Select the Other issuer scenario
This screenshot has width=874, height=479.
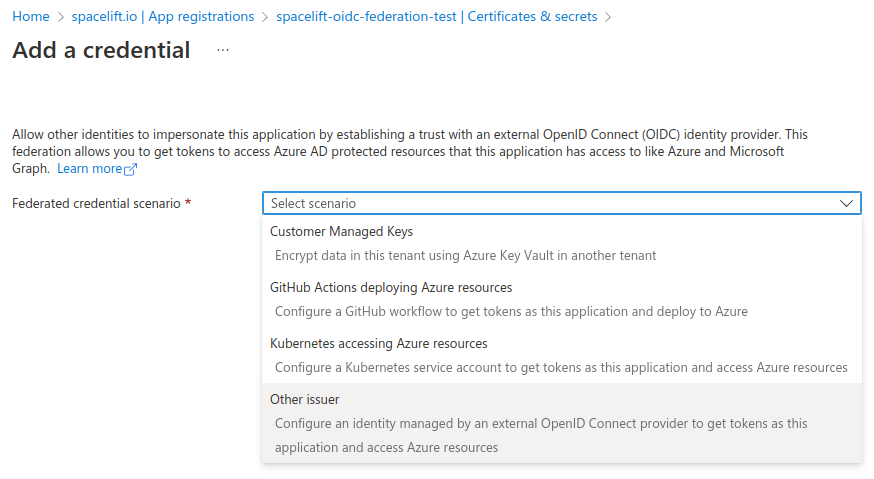[x=304, y=399]
